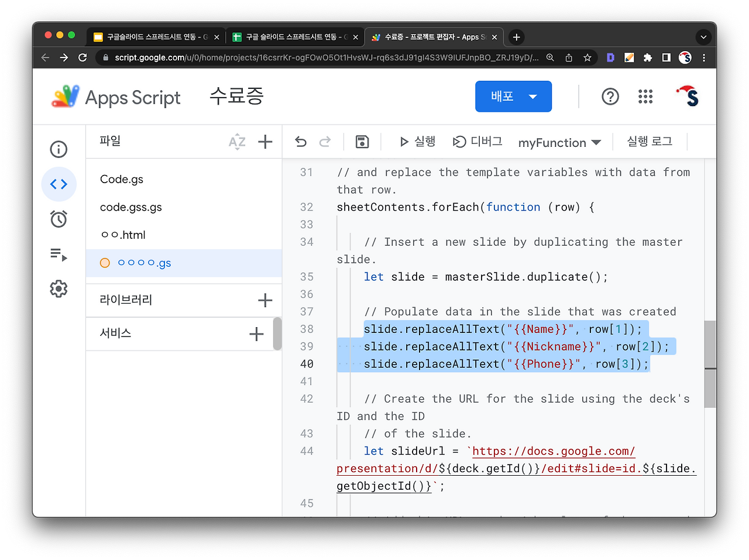The image size is (749, 560).
Task: Add a new file with plus icon
Action: (265, 142)
